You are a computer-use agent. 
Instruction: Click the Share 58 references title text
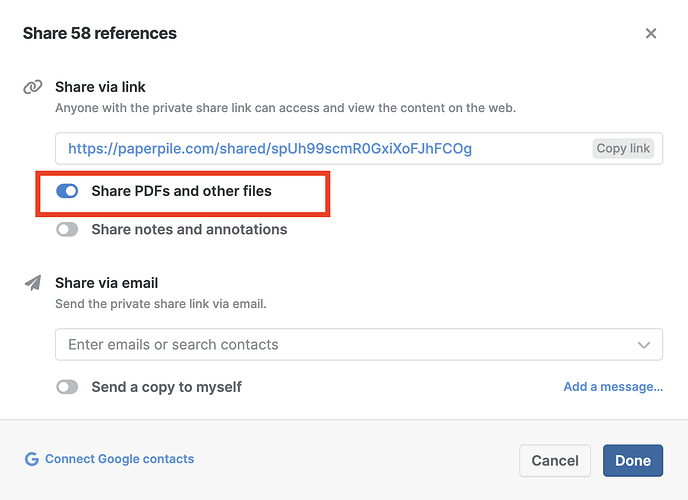click(100, 33)
